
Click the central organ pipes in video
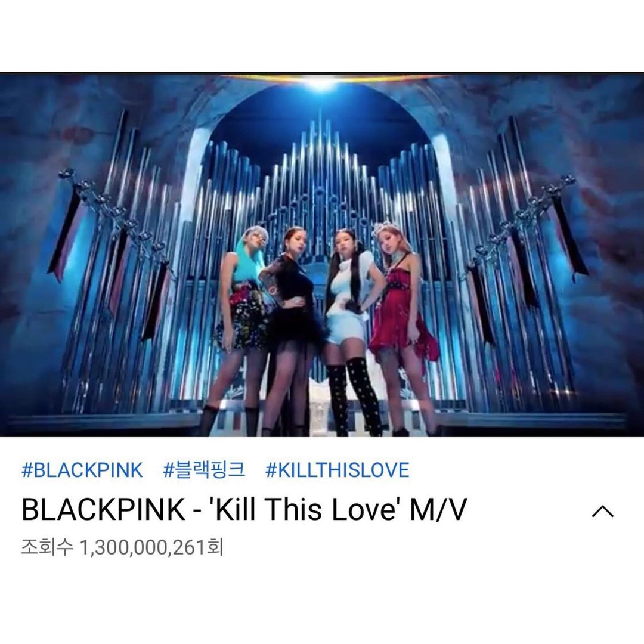[x=320, y=172]
